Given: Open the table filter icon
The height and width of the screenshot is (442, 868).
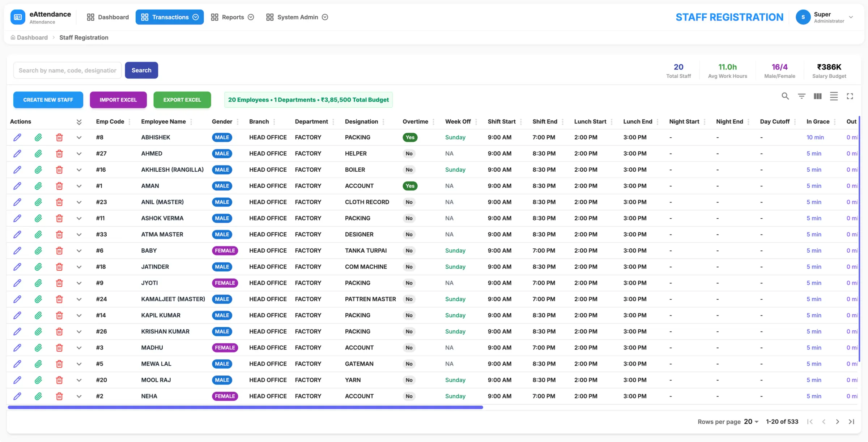Looking at the screenshot, I should [801, 96].
